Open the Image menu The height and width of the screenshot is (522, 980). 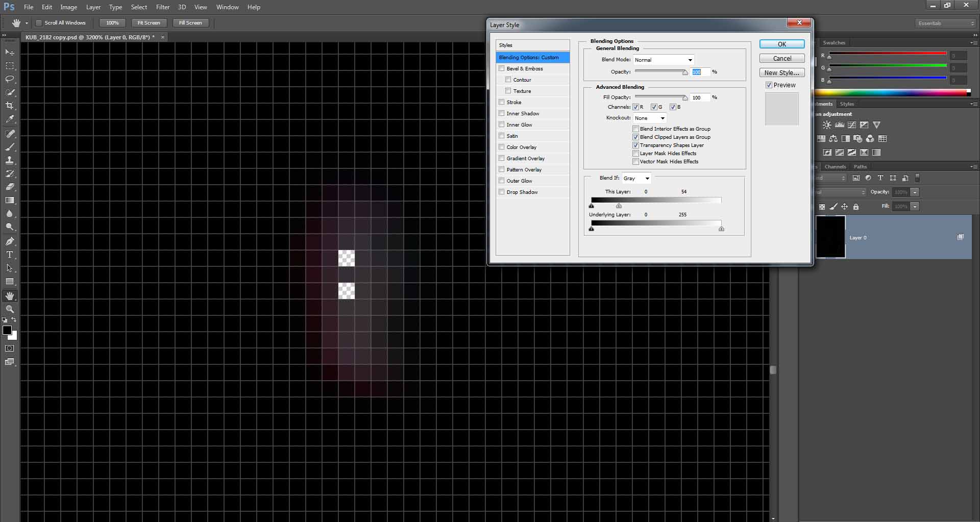tap(69, 7)
